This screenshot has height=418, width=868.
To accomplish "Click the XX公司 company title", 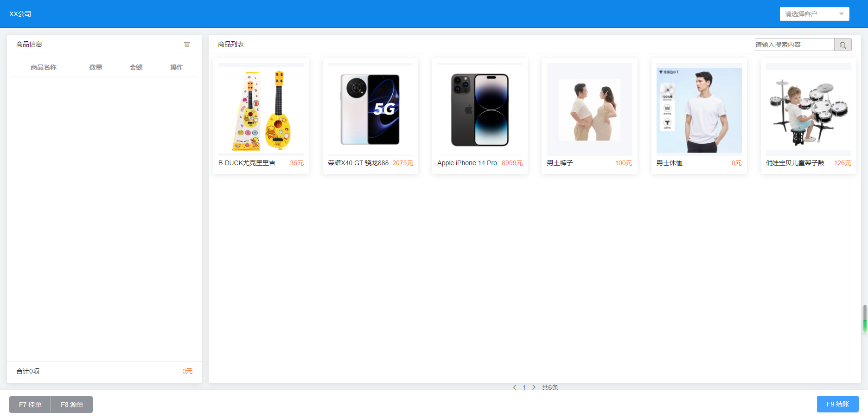I will pyautogui.click(x=20, y=14).
